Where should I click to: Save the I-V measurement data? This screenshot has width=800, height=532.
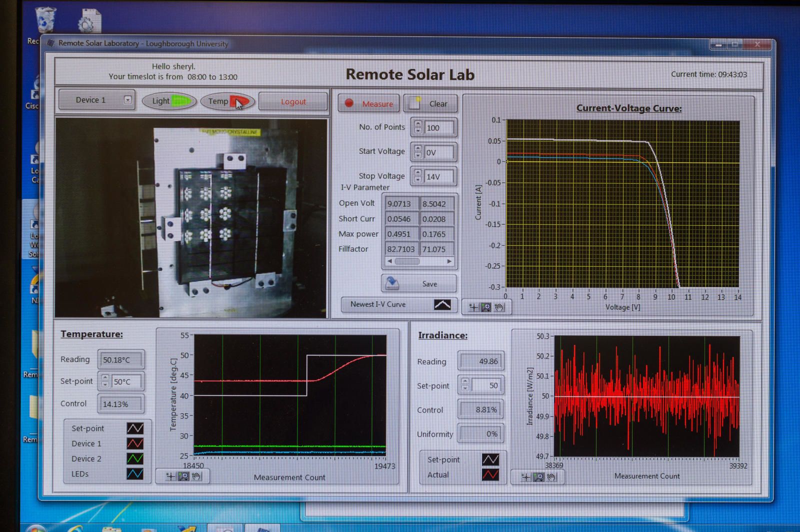pyautogui.click(x=419, y=284)
